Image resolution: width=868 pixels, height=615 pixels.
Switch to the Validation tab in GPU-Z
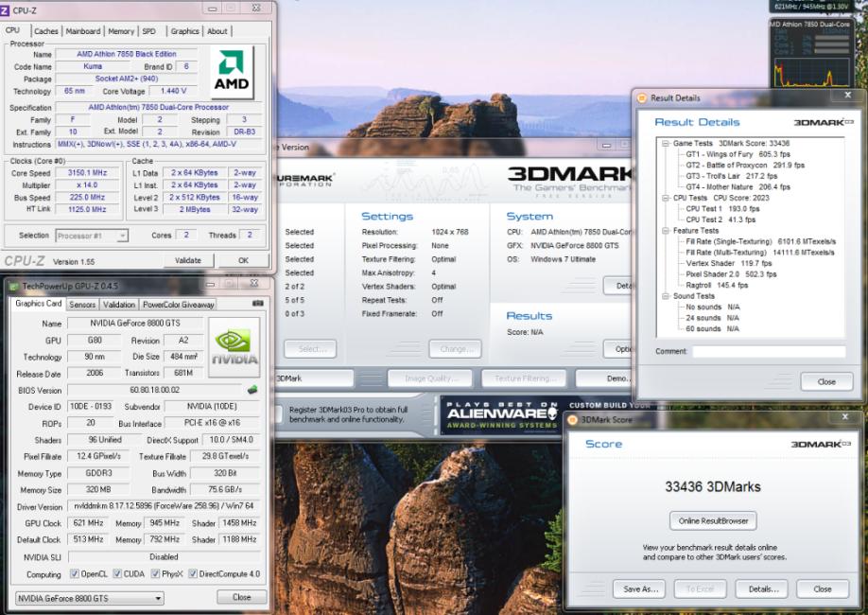119,305
